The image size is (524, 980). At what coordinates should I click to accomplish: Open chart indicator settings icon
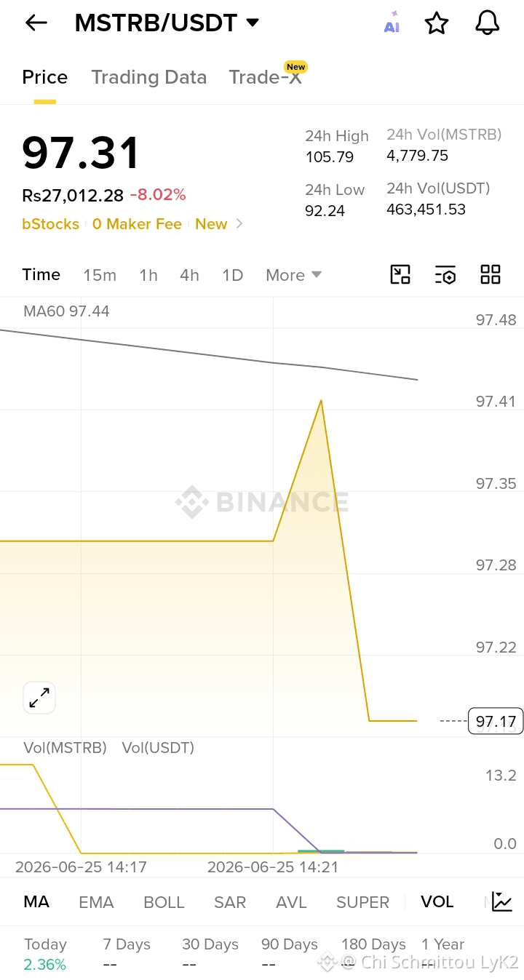[x=445, y=274]
